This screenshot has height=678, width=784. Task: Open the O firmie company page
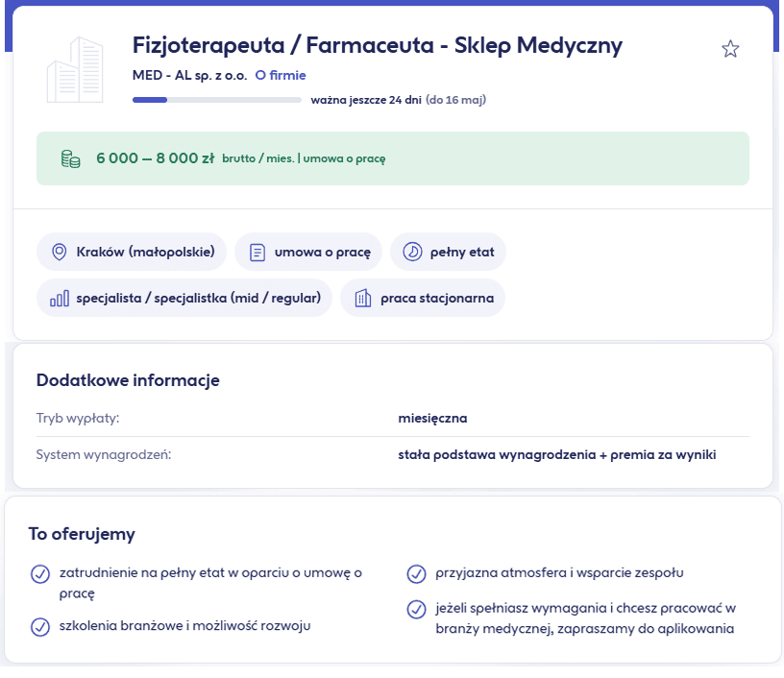pos(280,75)
